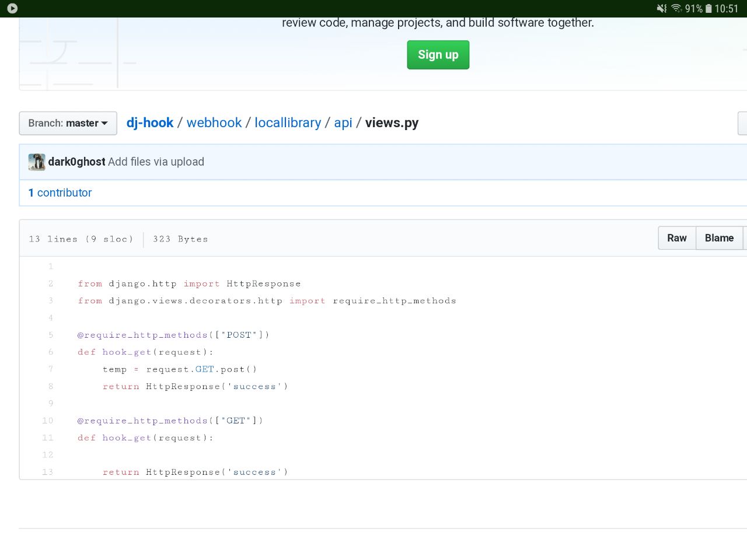Click the '323 Bytes' file size text

coord(180,239)
